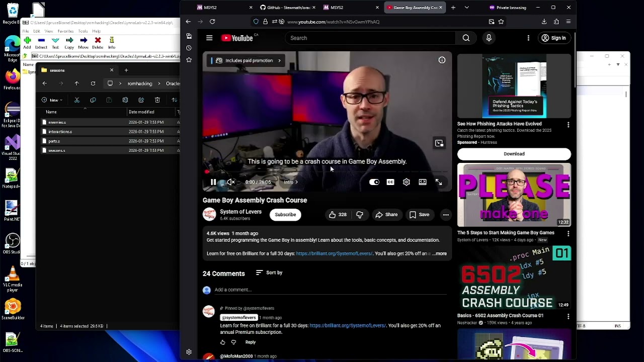Turn on closed captions with CC button
Image resolution: width=644 pixels, height=362 pixels.
[x=390, y=182]
